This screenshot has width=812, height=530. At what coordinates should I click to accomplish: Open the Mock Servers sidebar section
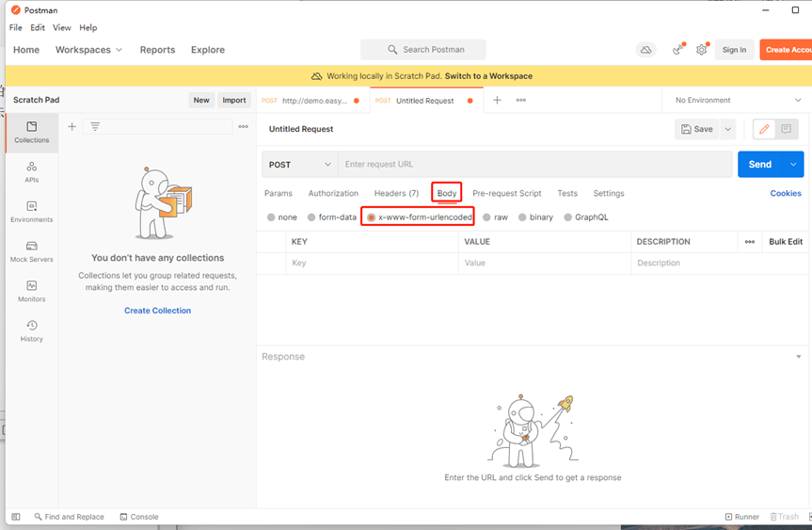pos(32,251)
